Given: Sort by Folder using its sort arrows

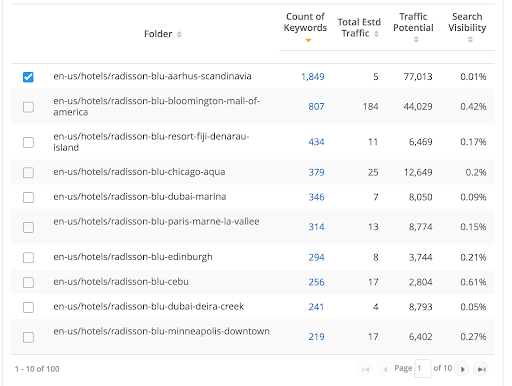Looking at the screenshot, I should [x=179, y=34].
